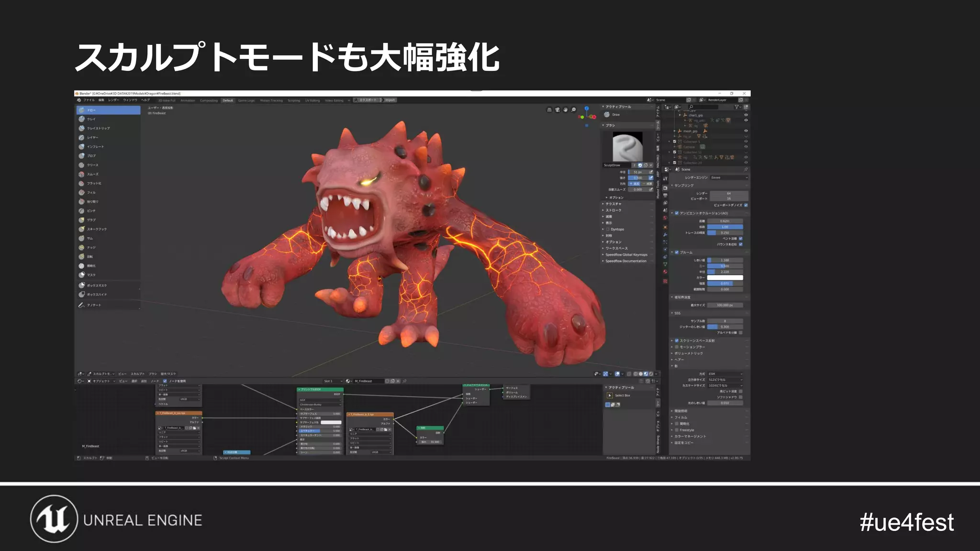Enable モーションブラー checkbox

(x=677, y=347)
